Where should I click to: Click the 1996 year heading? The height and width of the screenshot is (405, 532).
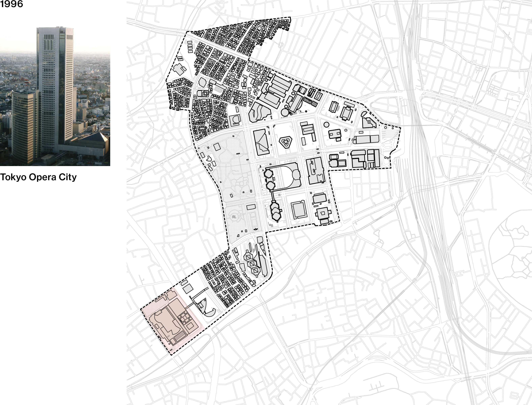pos(11,4)
